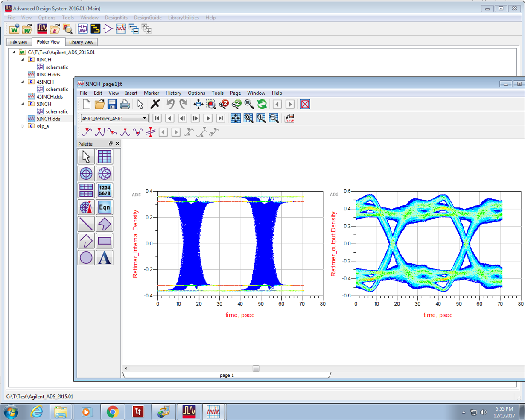Screen dimensions: 525x420
Task: Collapse the 5INCH cell
Action: 23,104
